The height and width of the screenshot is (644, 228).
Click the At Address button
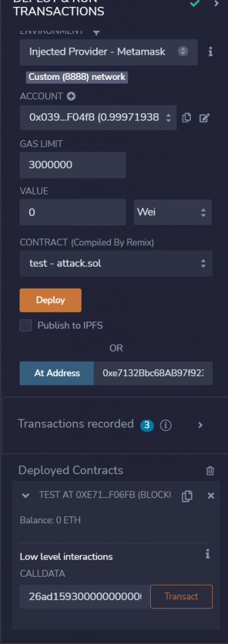point(57,374)
